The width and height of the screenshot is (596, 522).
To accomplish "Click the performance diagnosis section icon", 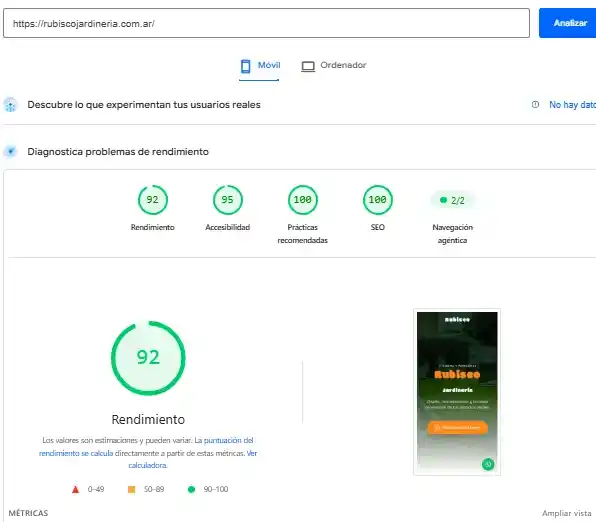I will click(x=11, y=152).
